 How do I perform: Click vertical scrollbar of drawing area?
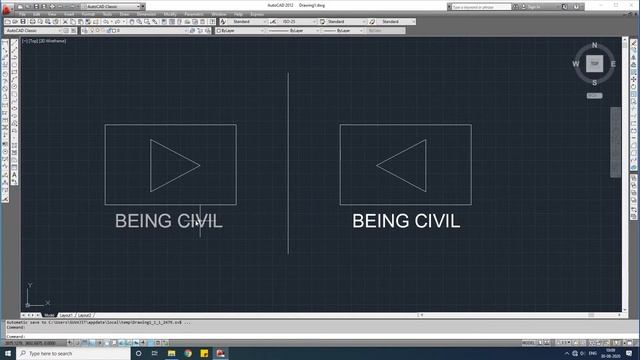[625, 175]
